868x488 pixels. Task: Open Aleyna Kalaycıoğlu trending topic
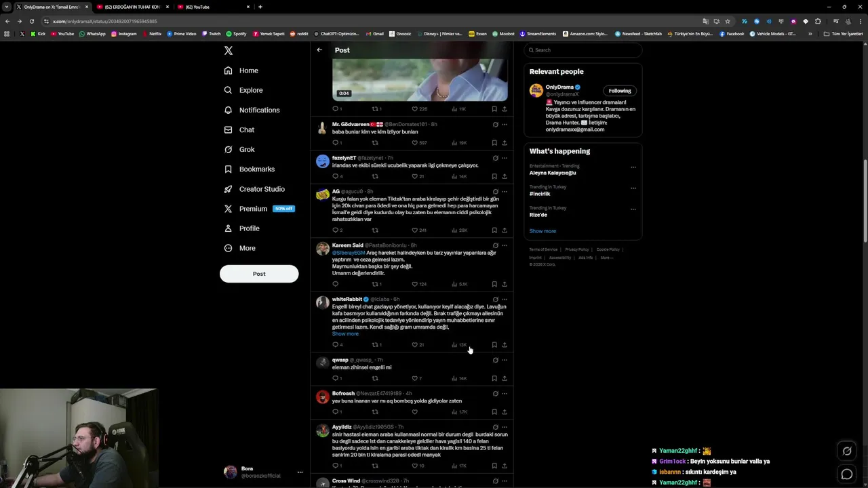point(553,173)
